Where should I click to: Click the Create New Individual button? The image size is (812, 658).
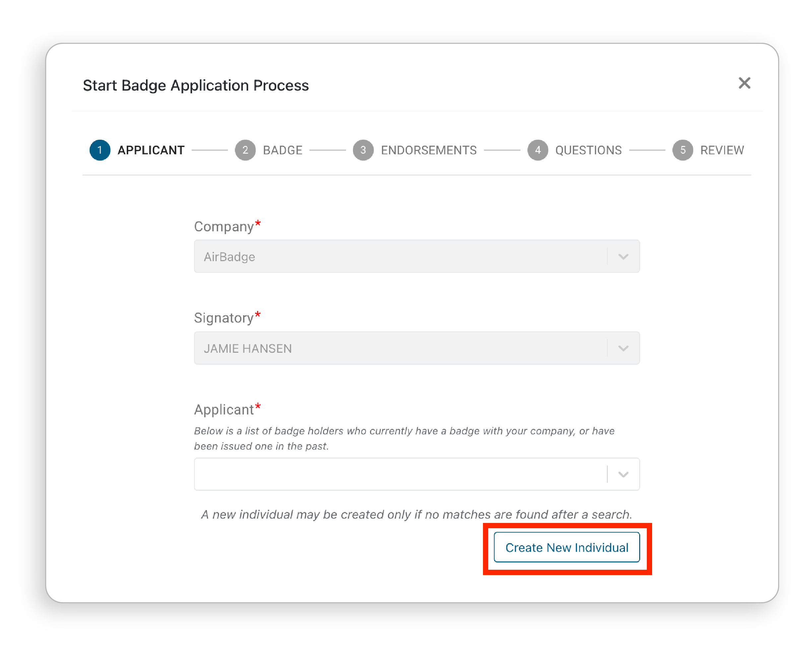pos(567,547)
